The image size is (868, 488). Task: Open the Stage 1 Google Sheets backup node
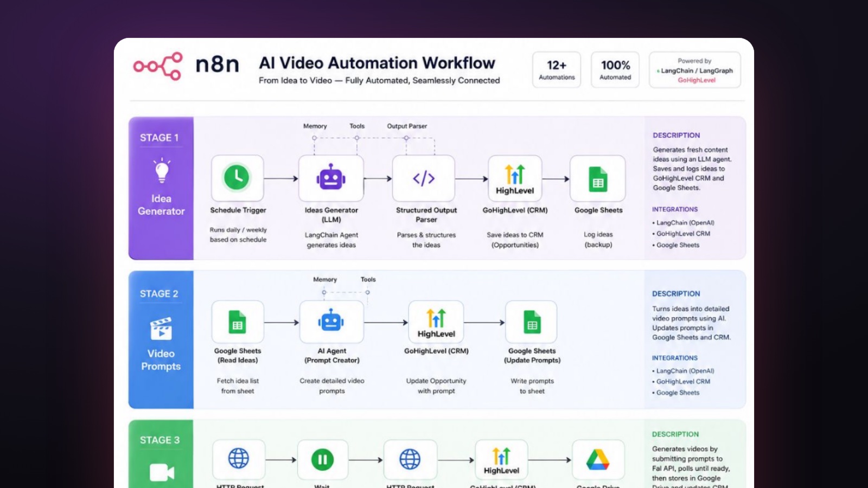tap(598, 178)
